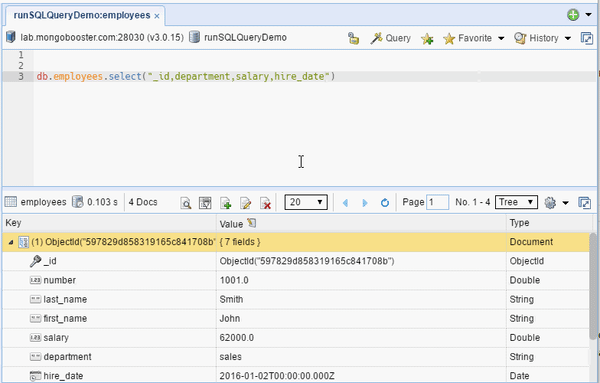Collapse the ObjectId document row expander
This screenshot has width=600, height=383.
coord(11,242)
